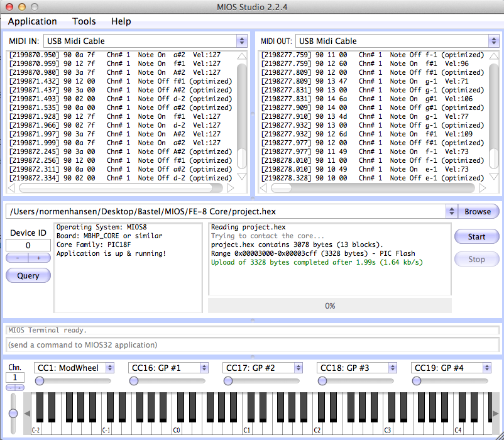
Task: Select the MIDI OUT log line [2198278.328]
Action: coord(373,178)
